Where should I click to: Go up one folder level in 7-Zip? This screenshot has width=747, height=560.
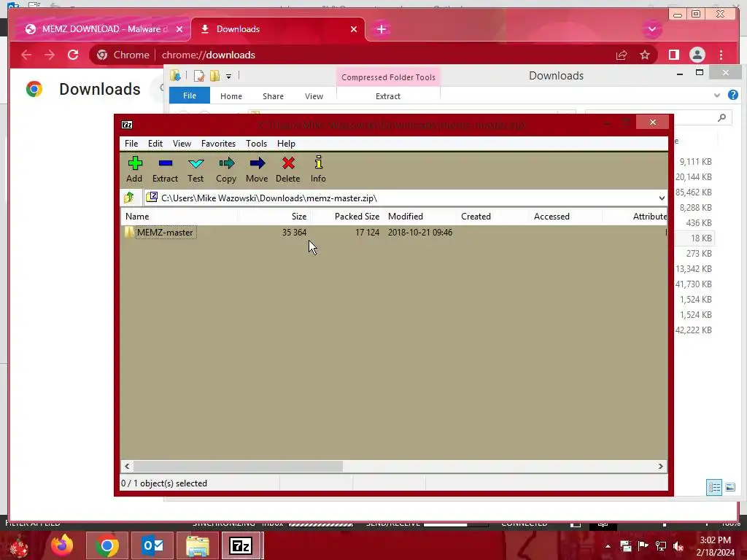pyautogui.click(x=129, y=198)
